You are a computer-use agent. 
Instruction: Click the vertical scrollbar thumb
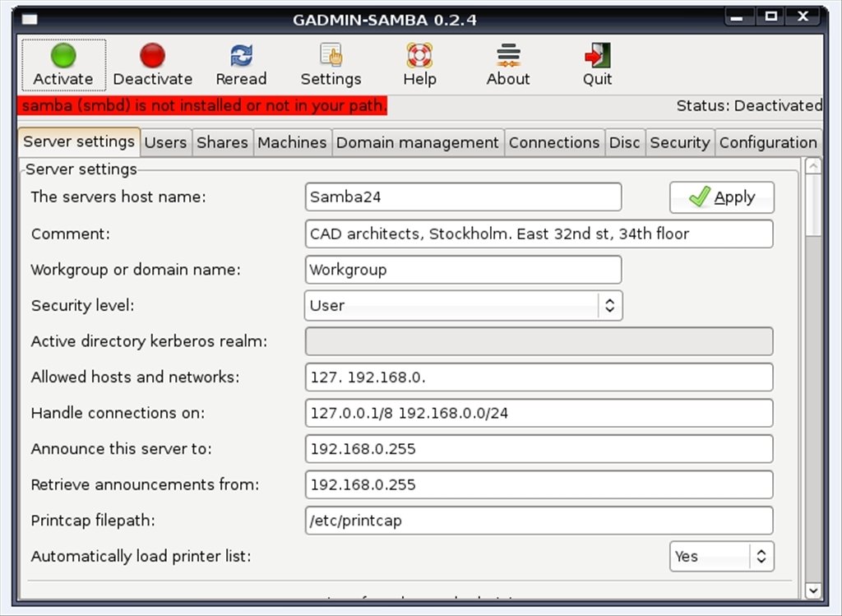(813, 205)
